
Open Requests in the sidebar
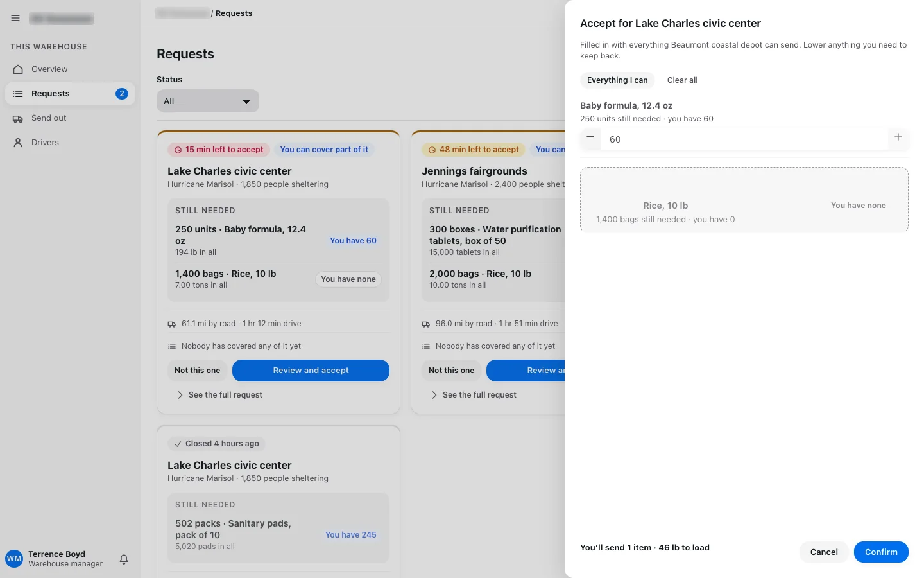pos(70,94)
